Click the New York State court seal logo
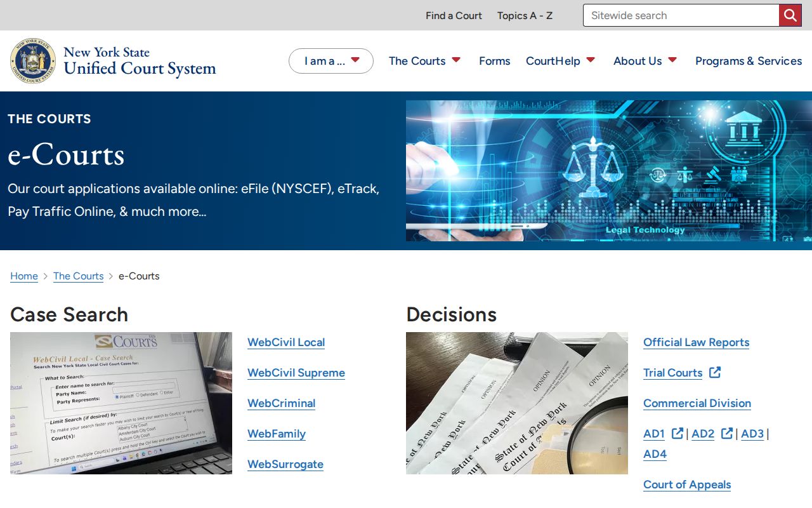The width and height of the screenshot is (812, 508). pyautogui.click(x=33, y=61)
